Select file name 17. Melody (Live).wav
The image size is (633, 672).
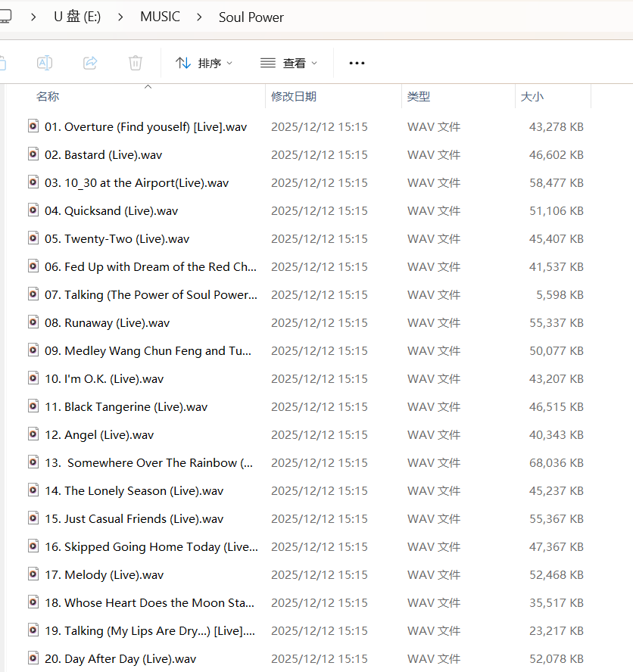pyautogui.click(x=104, y=574)
